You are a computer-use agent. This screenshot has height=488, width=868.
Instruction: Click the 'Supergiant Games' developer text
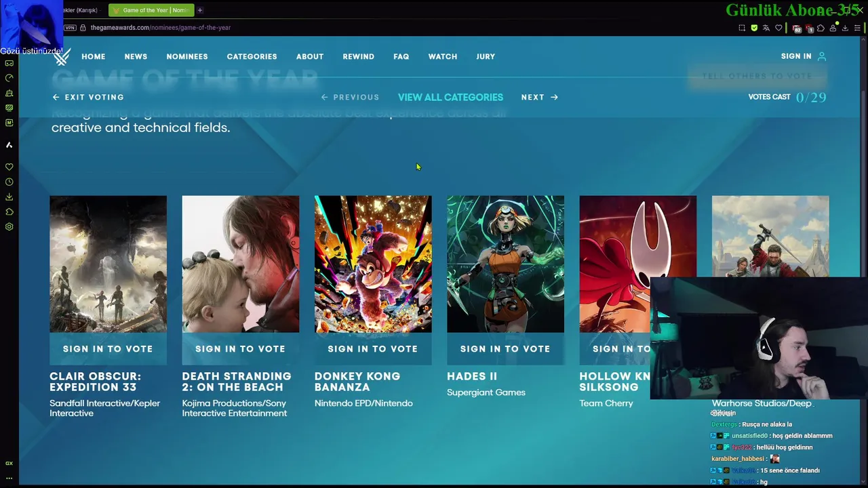tap(486, 392)
